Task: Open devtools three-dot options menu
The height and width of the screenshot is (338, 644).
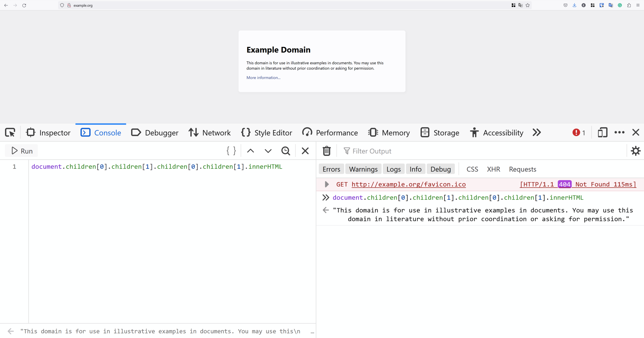Action: tap(619, 132)
